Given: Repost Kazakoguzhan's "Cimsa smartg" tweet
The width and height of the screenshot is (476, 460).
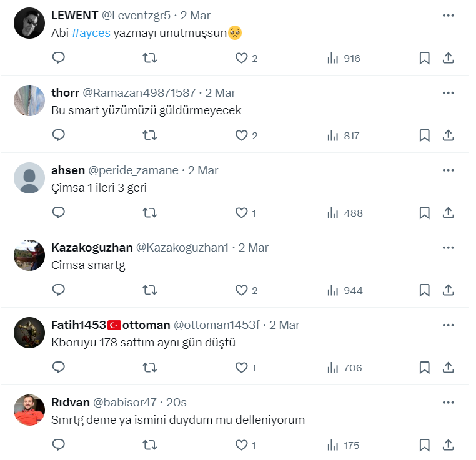Looking at the screenshot, I should (150, 290).
